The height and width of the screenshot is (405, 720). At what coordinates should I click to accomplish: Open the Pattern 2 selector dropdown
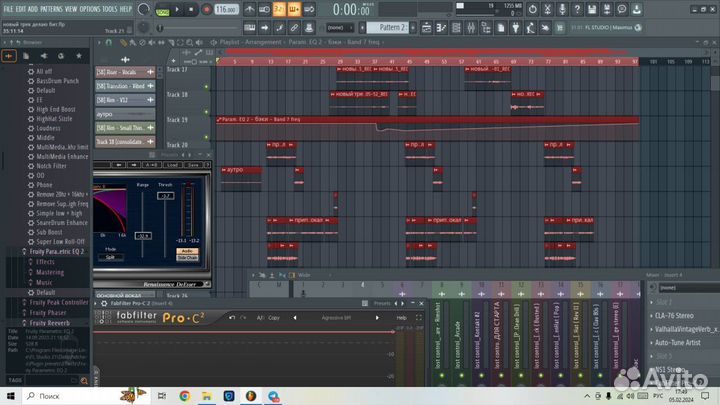click(391, 27)
